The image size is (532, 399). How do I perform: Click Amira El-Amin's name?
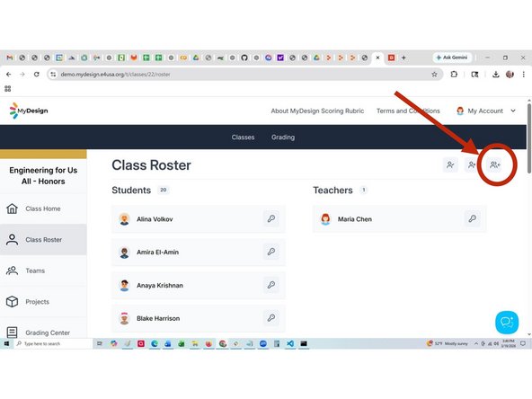158,253
